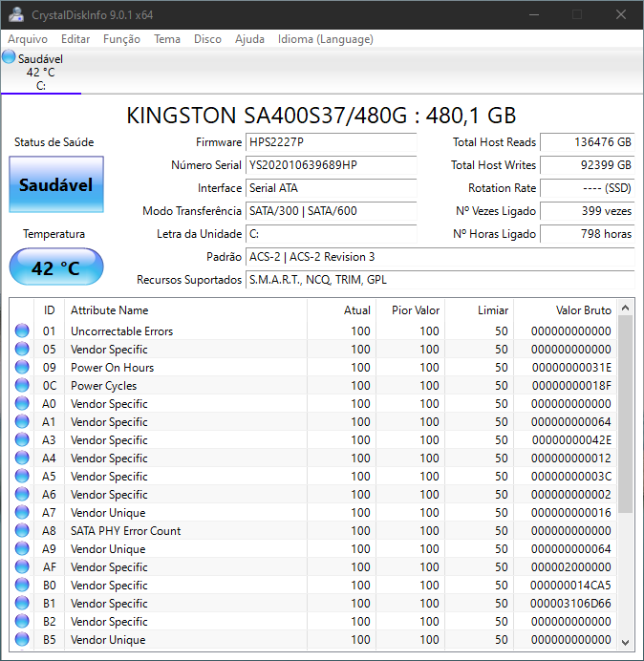Image resolution: width=644 pixels, height=661 pixels.
Task: Click the transfer mode field SATA/300 | SATA/600
Action: 331,211
